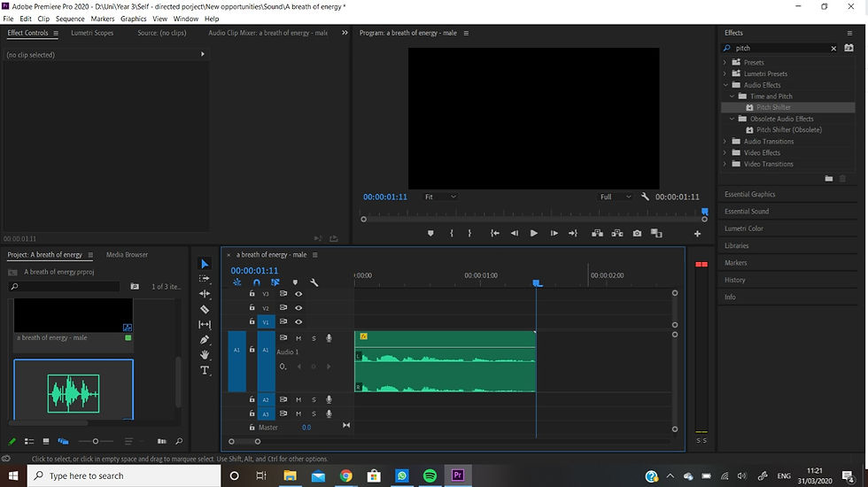Select the Razor tool
This screenshot has width=868, height=487.
pyautogui.click(x=205, y=309)
